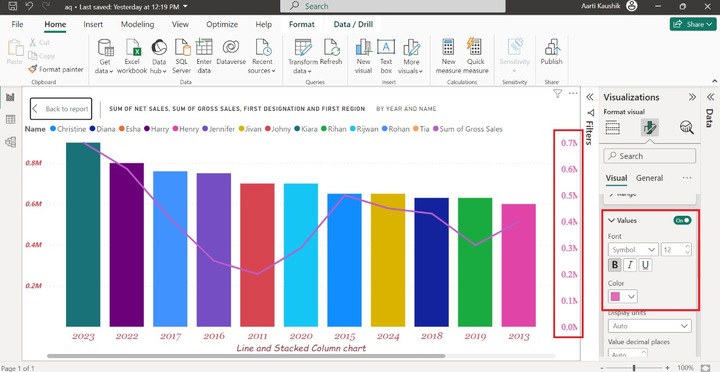
Task: Expand the Filters pane
Action: (590, 97)
